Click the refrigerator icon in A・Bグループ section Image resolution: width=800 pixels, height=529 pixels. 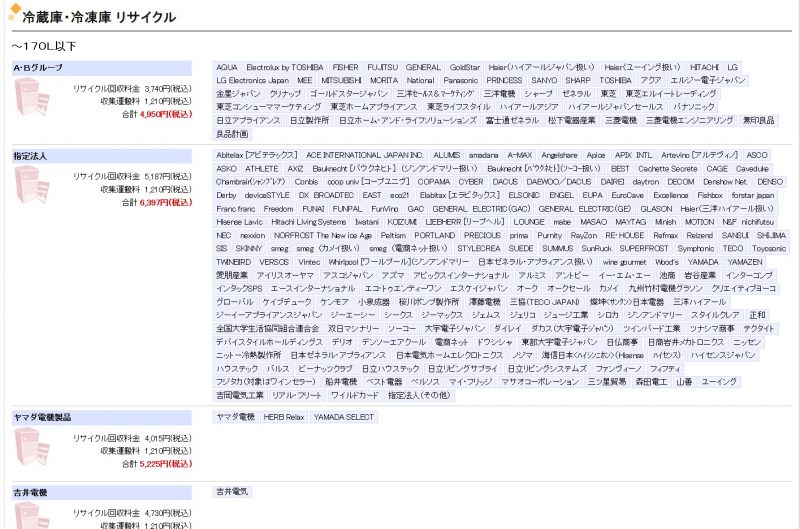pyautogui.click(x=32, y=99)
